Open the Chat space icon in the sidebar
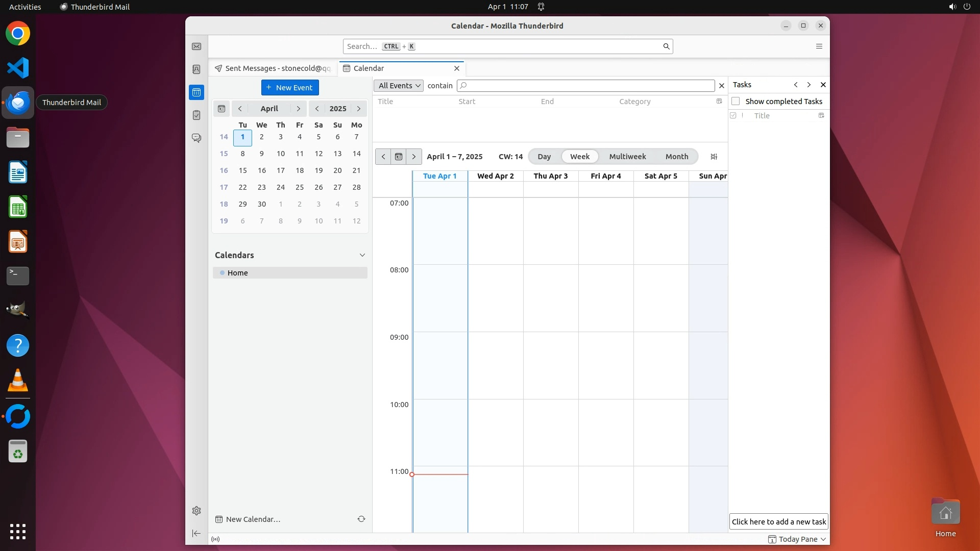980x551 pixels. click(197, 138)
